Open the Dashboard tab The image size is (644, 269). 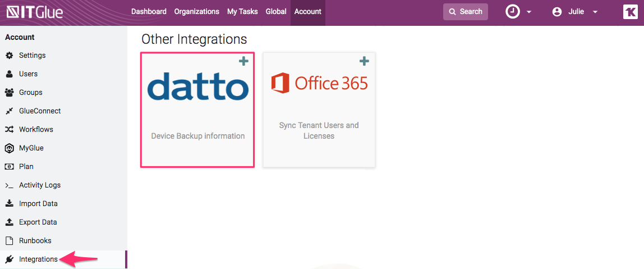[149, 12]
